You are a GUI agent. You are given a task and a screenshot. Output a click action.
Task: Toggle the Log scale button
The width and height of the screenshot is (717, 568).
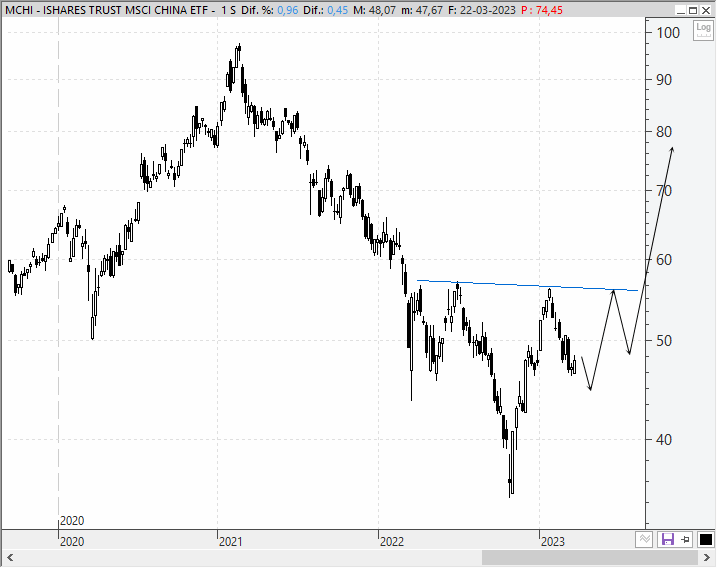click(703, 30)
